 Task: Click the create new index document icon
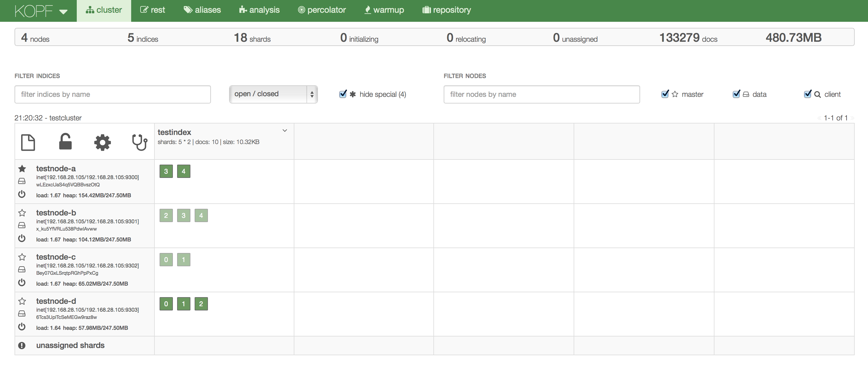(28, 142)
